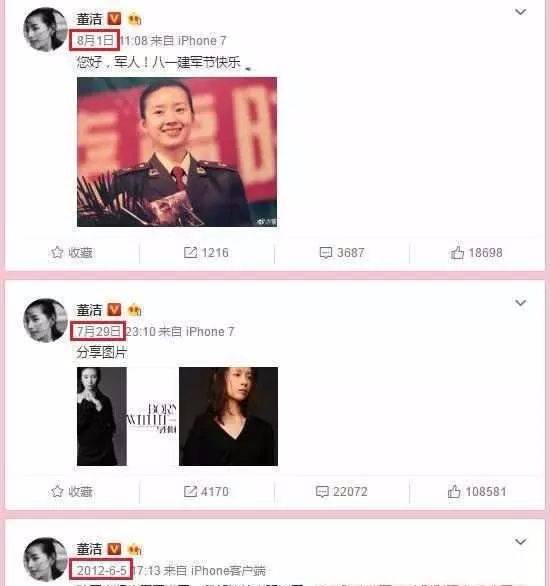Viewport: 550px width, 586px height.
Task: Open comments showing 3687 on first post
Action: (342, 253)
